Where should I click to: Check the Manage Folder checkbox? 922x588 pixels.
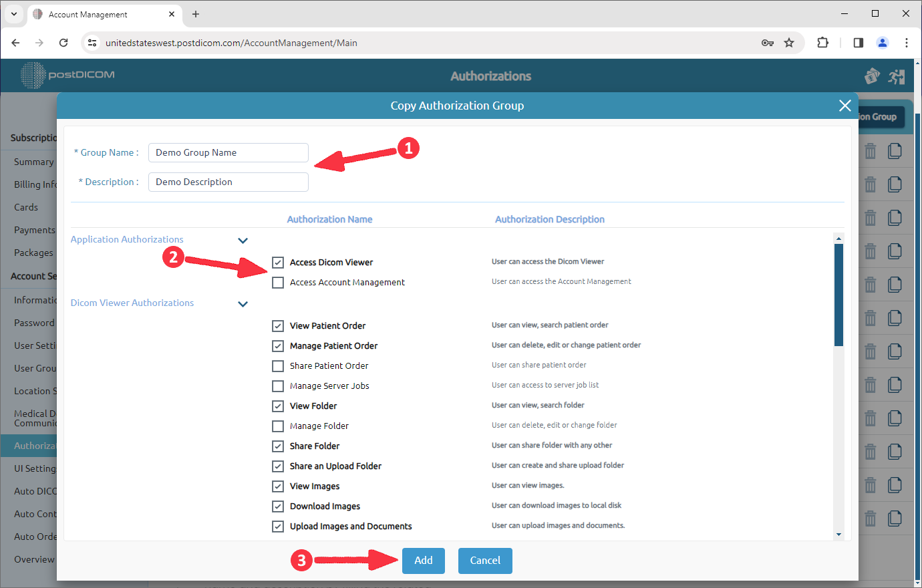tap(278, 426)
